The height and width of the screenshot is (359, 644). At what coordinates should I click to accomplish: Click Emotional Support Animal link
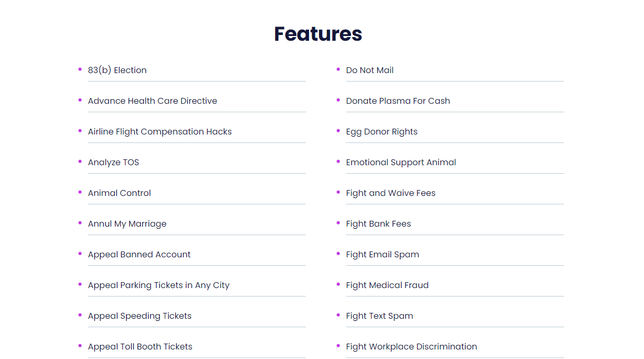tap(401, 162)
